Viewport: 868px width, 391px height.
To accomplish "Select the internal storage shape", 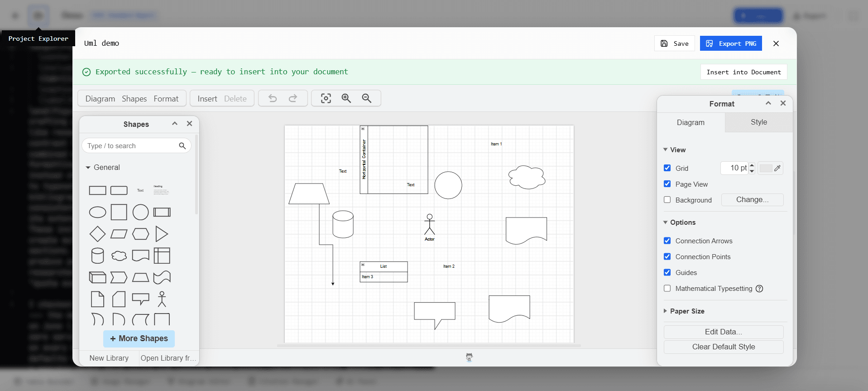I will tap(162, 256).
